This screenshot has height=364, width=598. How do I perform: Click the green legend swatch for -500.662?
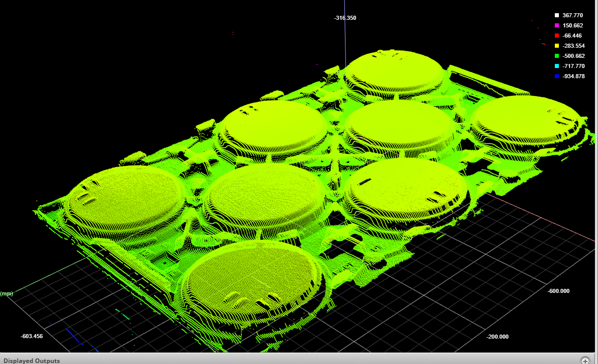click(x=557, y=56)
